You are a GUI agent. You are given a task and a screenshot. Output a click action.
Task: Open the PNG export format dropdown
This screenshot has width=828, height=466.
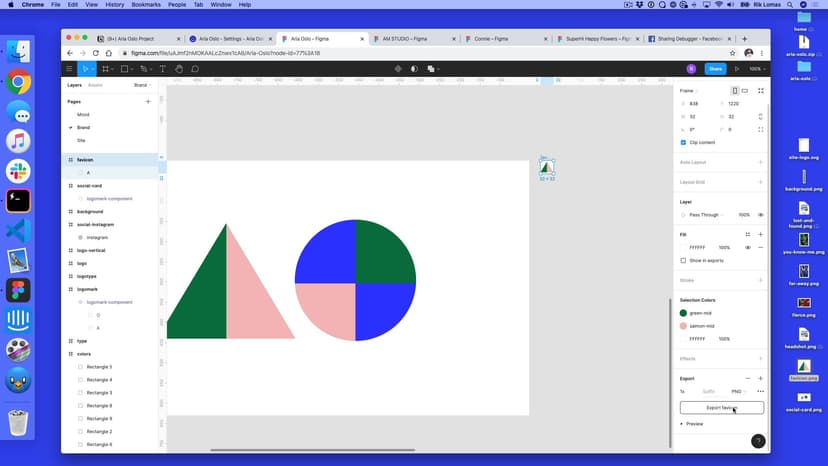click(738, 391)
